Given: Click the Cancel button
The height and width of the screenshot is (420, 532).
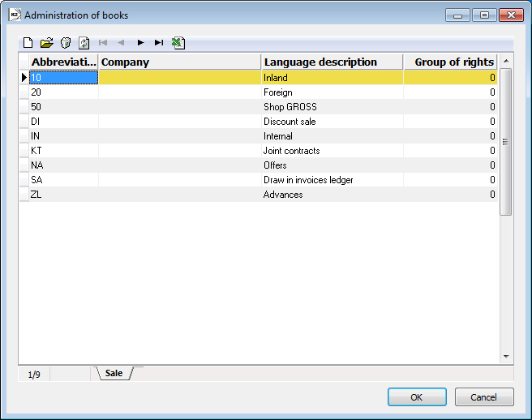Looking at the screenshot, I should [484, 397].
